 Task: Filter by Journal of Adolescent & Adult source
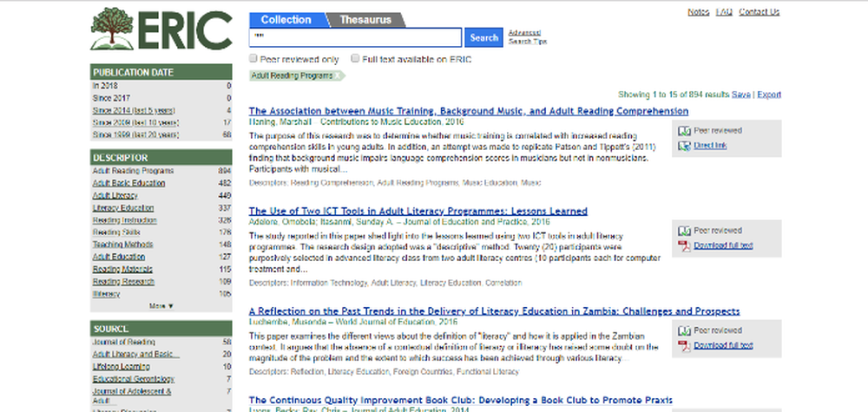pos(132,396)
